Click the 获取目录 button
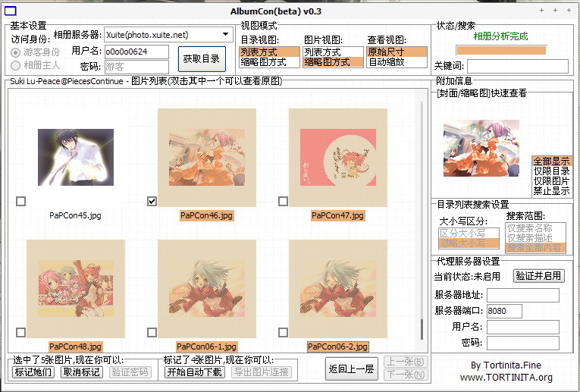 click(x=202, y=59)
